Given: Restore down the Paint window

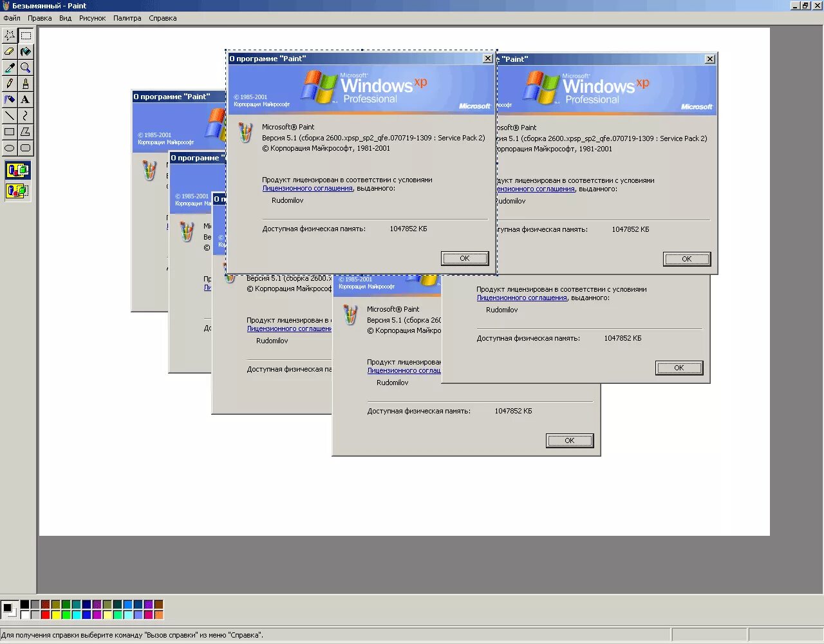Looking at the screenshot, I should point(805,6).
